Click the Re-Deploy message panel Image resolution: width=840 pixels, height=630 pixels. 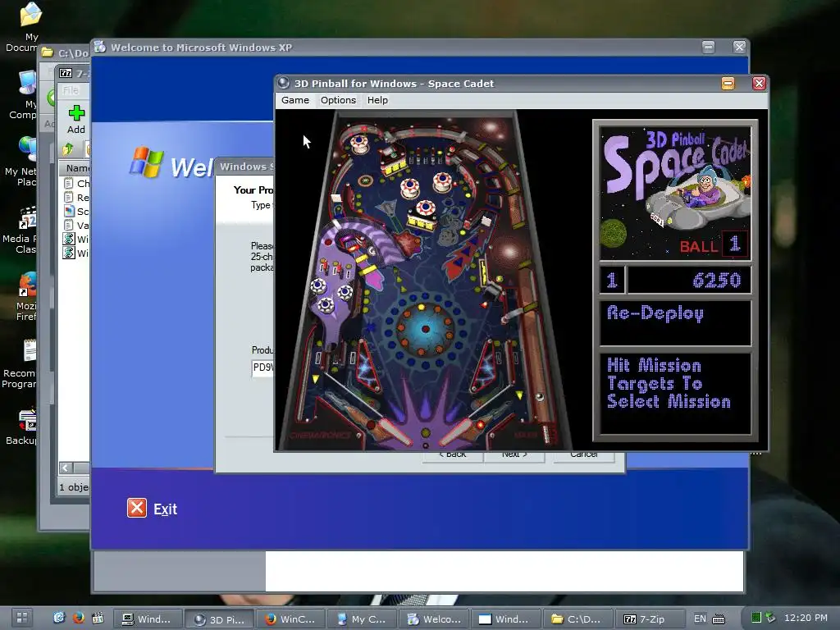(675, 323)
